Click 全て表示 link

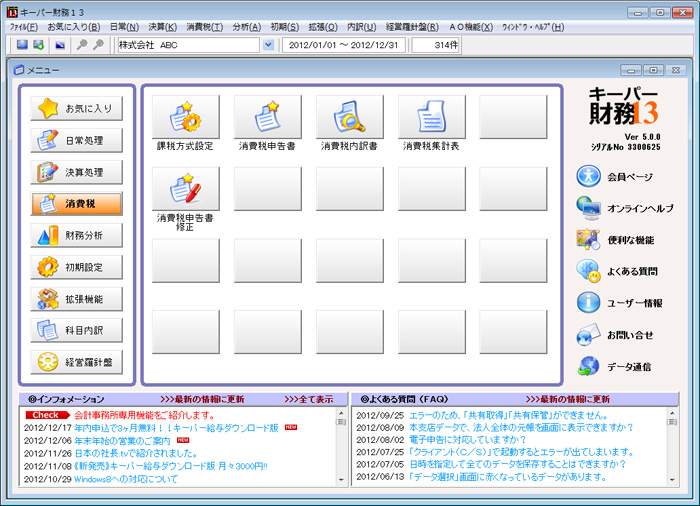pyautogui.click(x=309, y=399)
